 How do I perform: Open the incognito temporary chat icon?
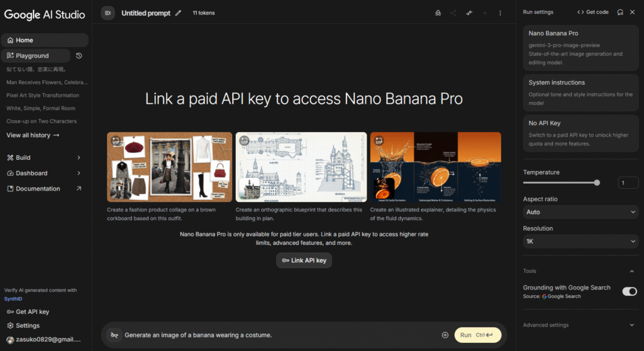[x=438, y=13]
